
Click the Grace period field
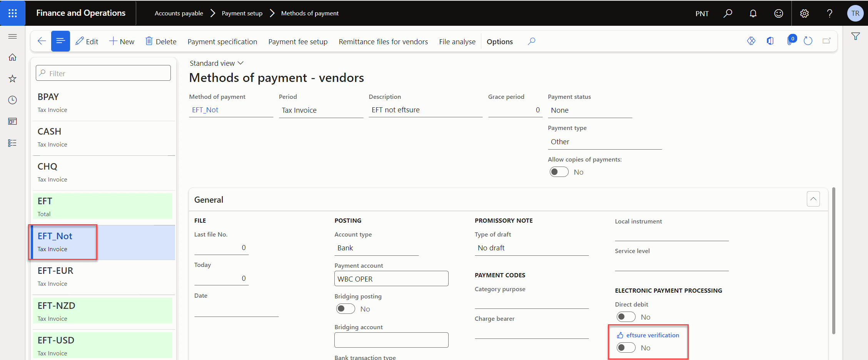[515, 110]
